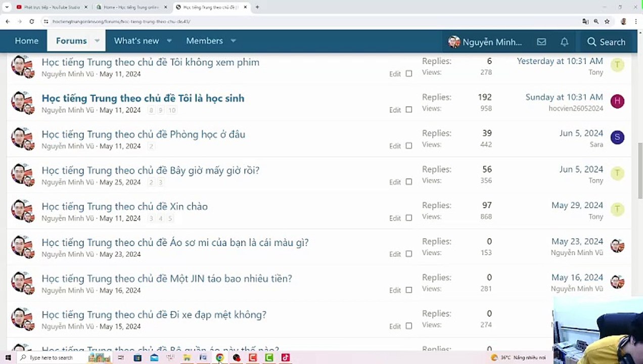This screenshot has height=364, width=643.
Task: Open File Explorer from the taskbar
Action: [187, 357]
